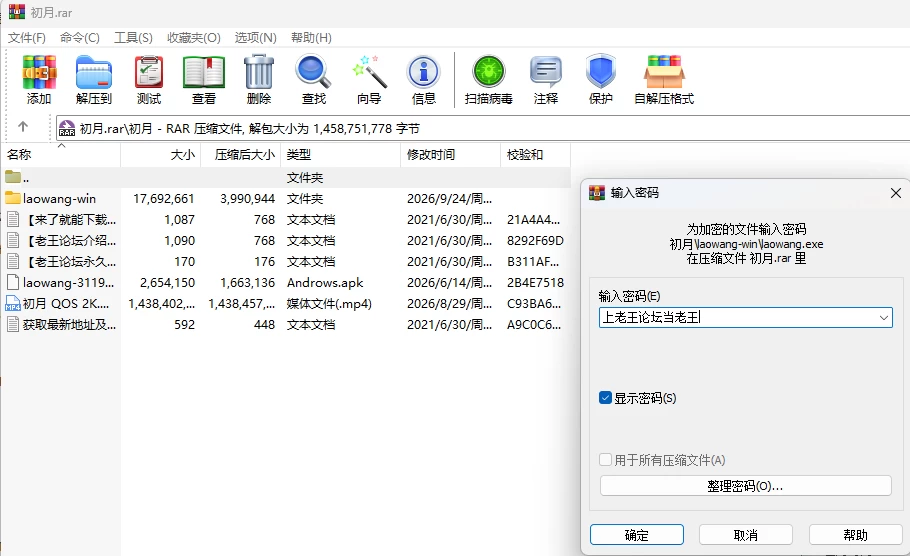Click the 添加 (Add) toolbar icon
The image size is (910, 556).
[39, 72]
